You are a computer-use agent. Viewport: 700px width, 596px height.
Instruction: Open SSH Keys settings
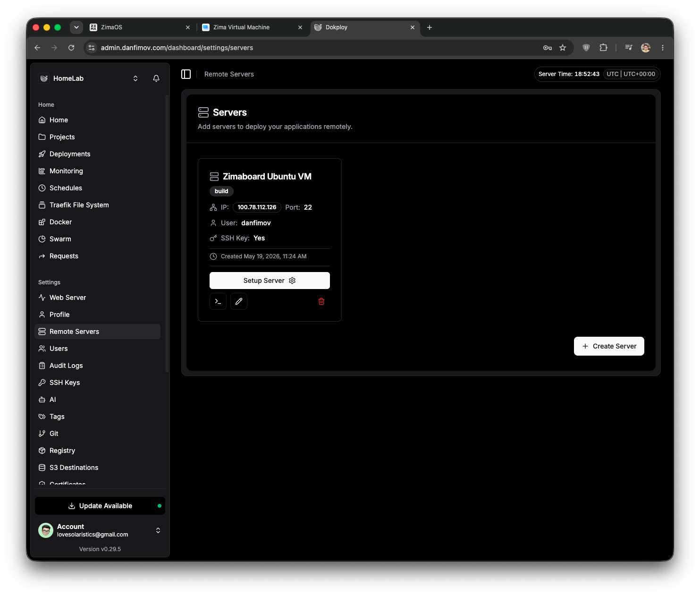coord(98,383)
